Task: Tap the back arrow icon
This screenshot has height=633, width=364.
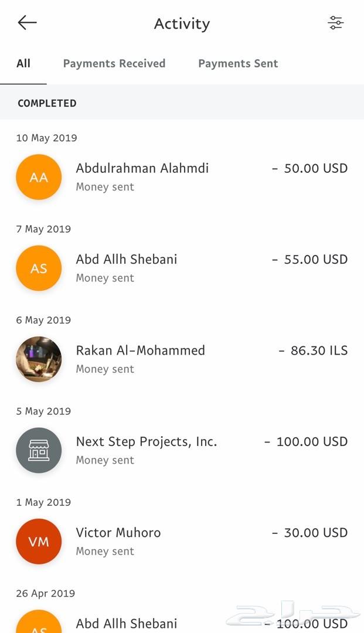Action: tap(28, 23)
